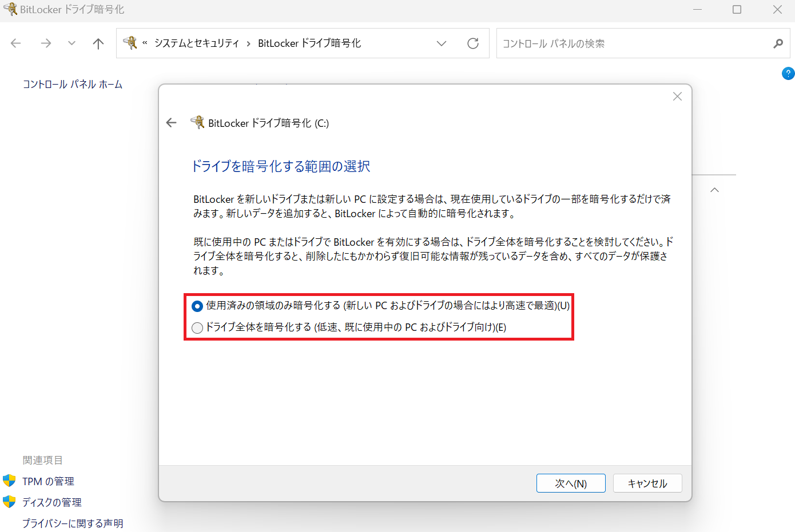Collapse the drive section chevron behind dialog

(714, 190)
